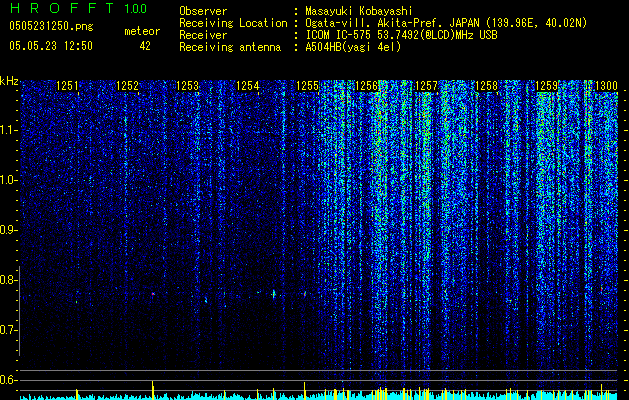This screenshot has height=400, width=629.
Task: Click the meteor label
Action: tap(142, 31)
